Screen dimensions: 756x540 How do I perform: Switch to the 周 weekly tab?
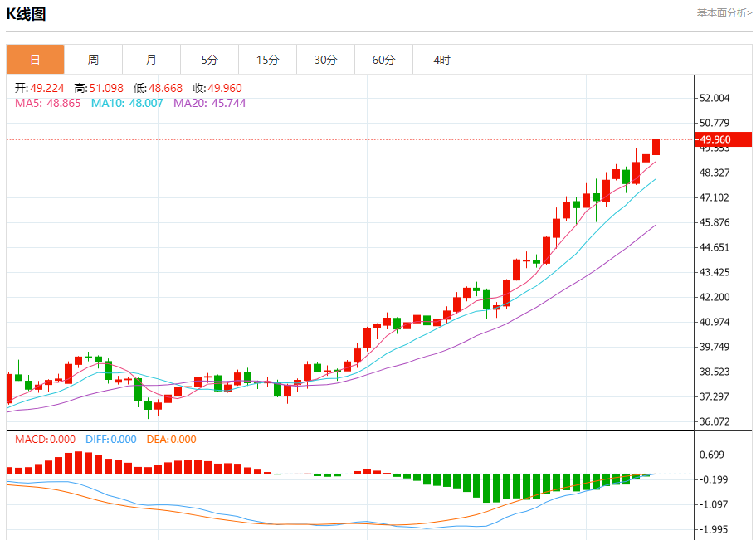tap(93, 60)
